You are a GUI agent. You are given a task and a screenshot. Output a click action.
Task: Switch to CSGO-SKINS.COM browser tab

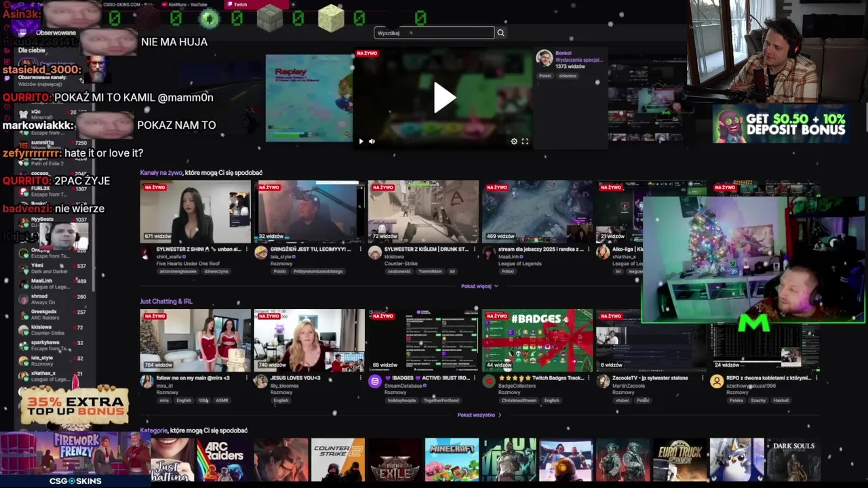pos(129,4)
